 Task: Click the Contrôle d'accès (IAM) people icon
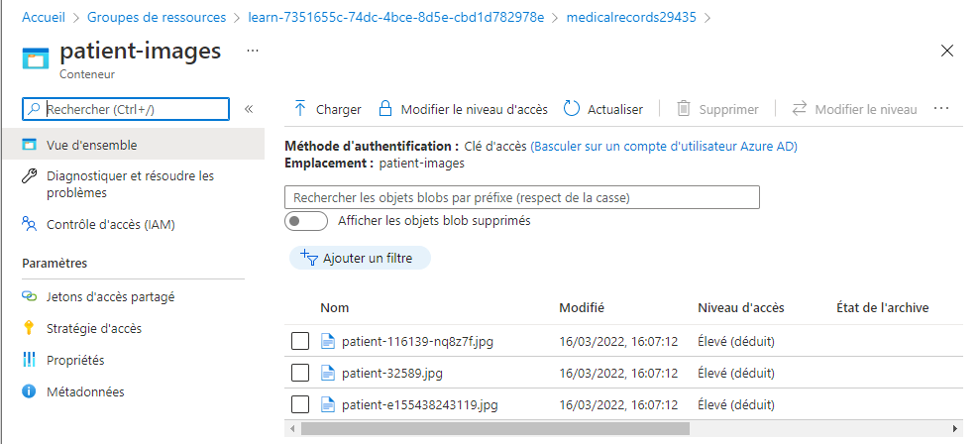pyautogui.click(x=30, y=225)
